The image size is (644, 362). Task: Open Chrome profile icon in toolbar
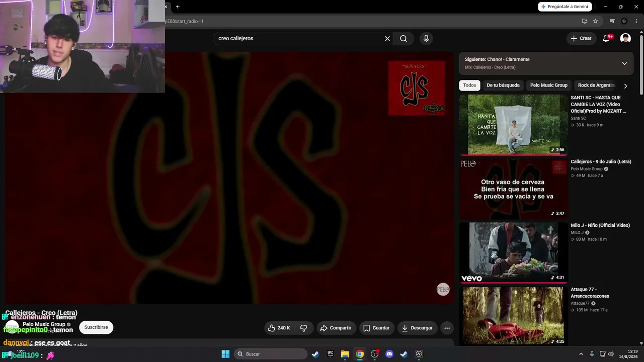[624, 21]
